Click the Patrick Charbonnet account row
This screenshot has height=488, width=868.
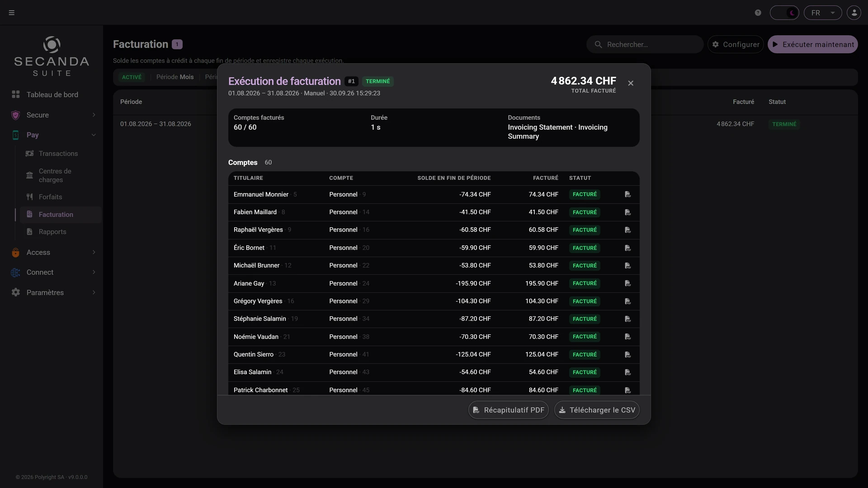point(434,389)
